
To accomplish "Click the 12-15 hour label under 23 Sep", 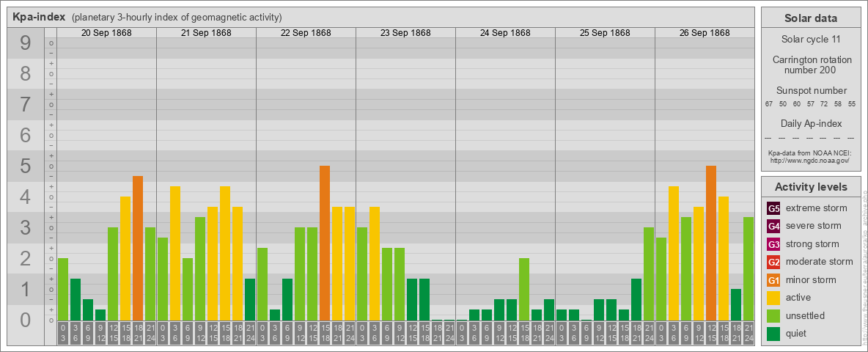I will 412,333.
